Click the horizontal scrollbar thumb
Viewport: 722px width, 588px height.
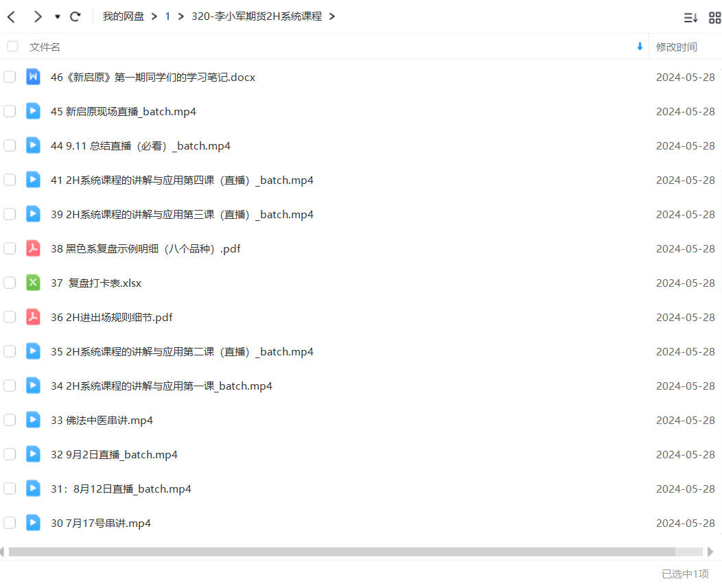click(342, 552)
